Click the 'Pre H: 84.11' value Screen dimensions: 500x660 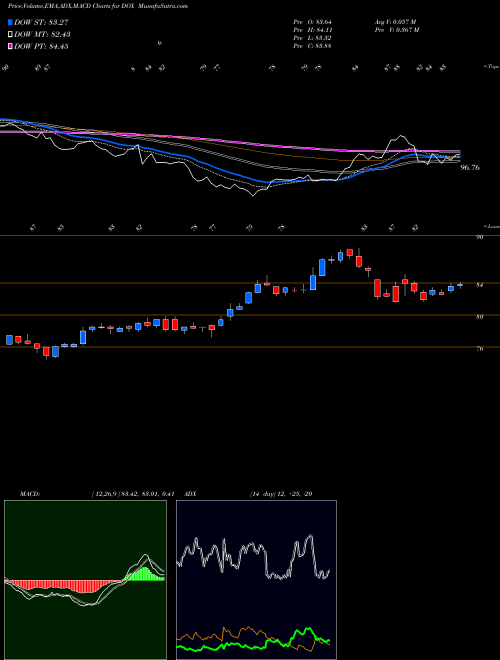click(314, 30)
